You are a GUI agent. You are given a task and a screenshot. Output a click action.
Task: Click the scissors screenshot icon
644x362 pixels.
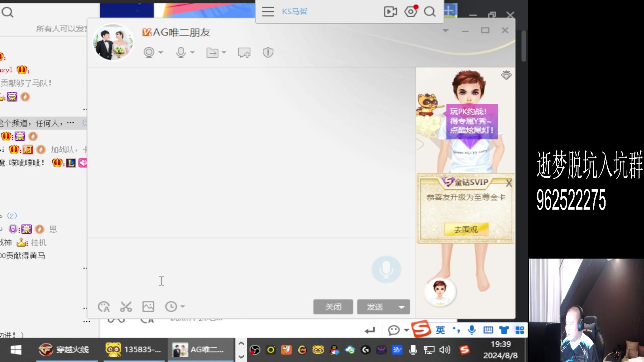click(126, 307)
